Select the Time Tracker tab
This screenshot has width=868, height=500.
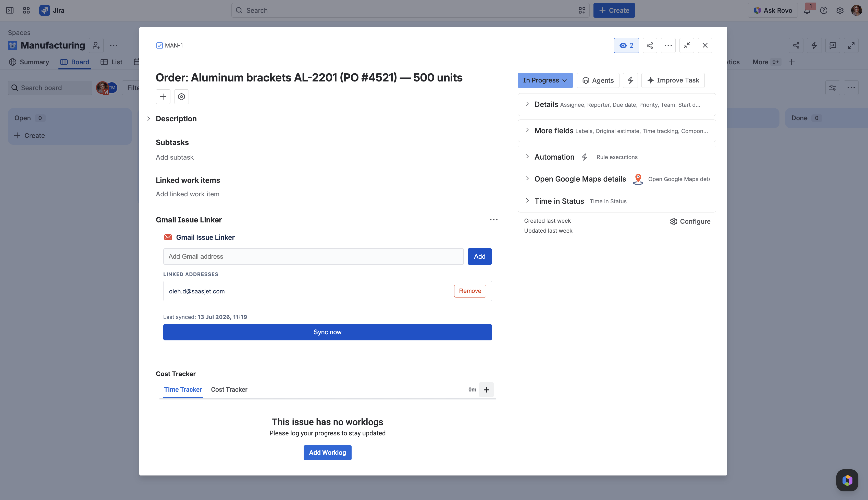pyautogui.click(x=183, y=389)
